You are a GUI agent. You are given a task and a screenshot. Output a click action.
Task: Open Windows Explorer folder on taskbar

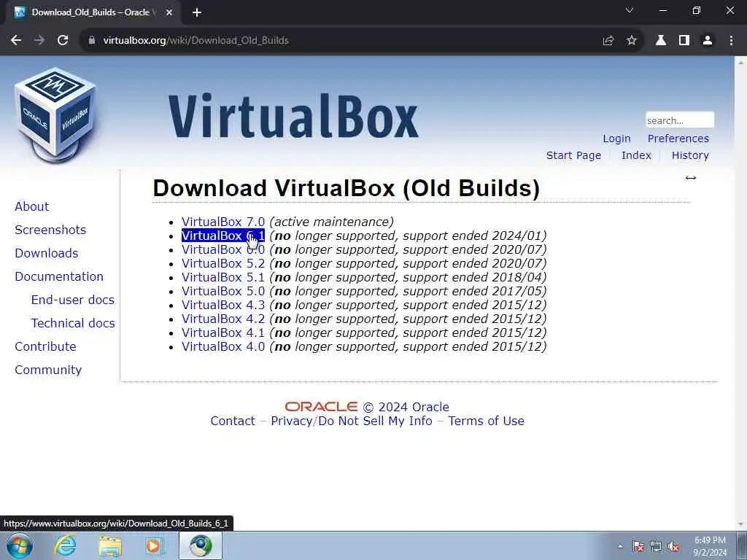111,545
